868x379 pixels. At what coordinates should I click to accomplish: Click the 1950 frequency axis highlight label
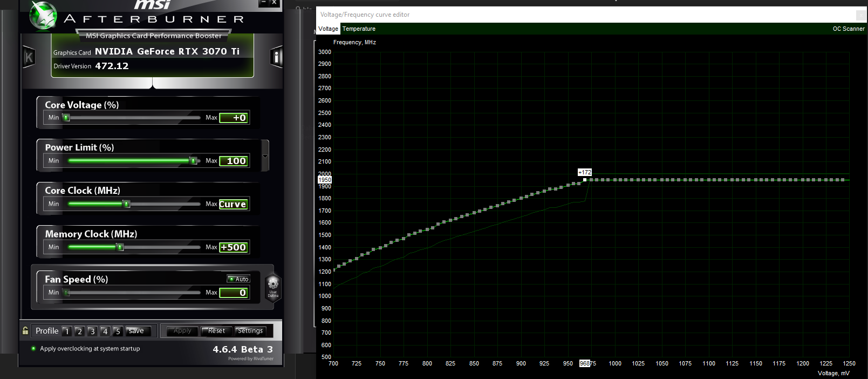click(325, 180)
